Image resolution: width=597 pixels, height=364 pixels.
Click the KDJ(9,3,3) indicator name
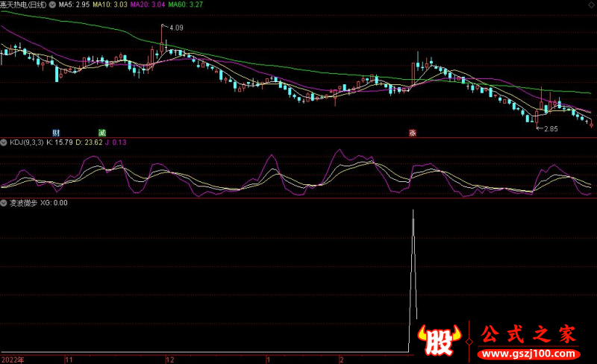click(x=26, y=142)
